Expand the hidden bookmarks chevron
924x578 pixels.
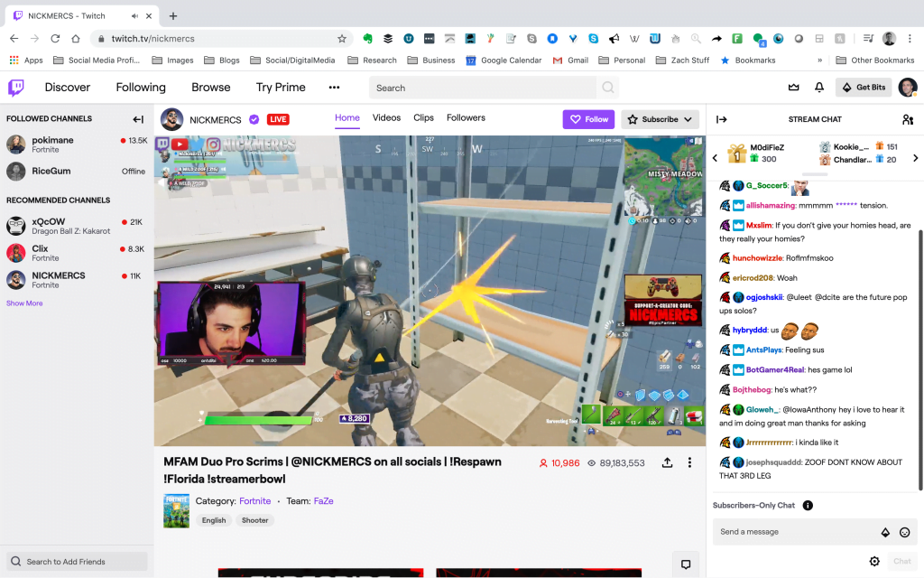pos(819,61)
